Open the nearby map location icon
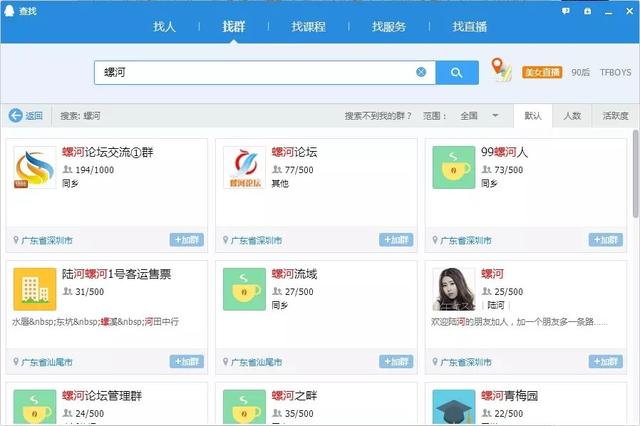Viewport: 640px width, 426px height. 501,70
